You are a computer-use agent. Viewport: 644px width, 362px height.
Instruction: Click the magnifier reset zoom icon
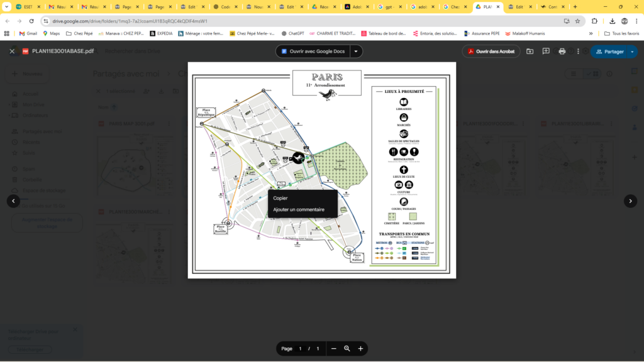pyautogui.click(x=347, y=348)
